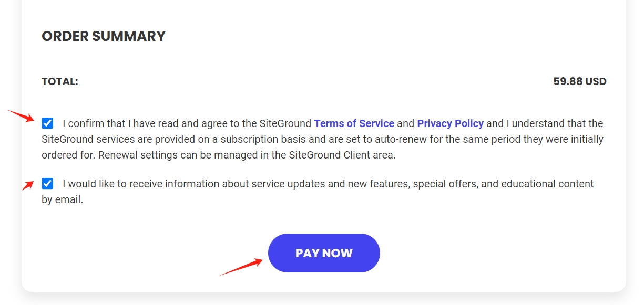Click the TOTAL label
Viewport: 644px width, 305px height.
[x=60, y=82]
